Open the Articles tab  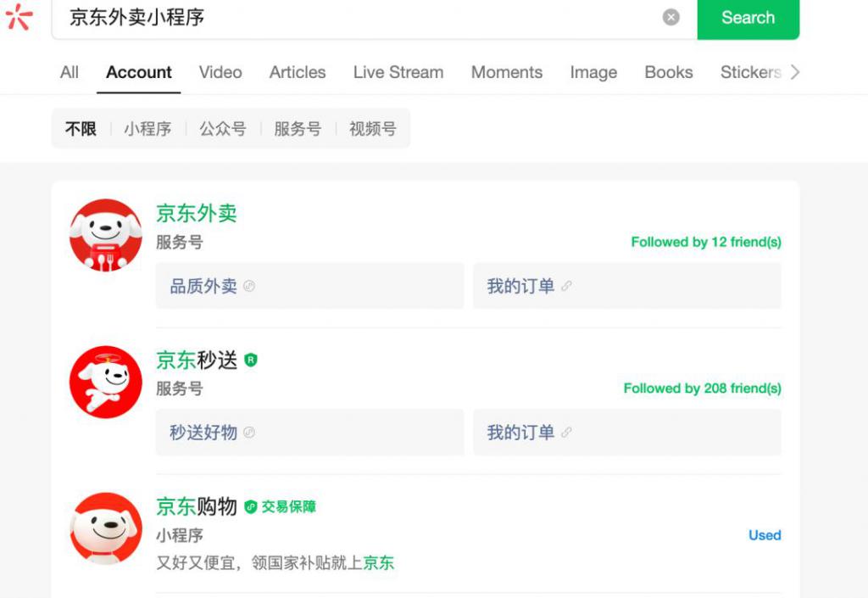(298, 72)
